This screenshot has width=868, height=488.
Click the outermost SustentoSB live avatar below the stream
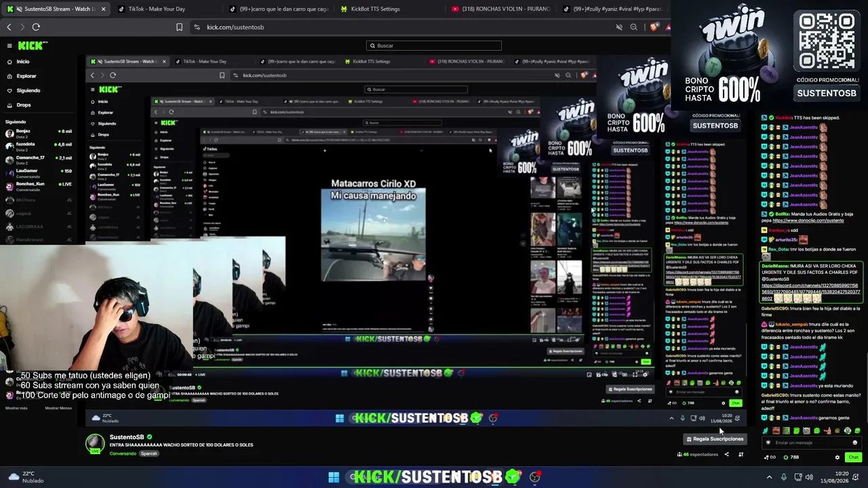pos(94,443)
